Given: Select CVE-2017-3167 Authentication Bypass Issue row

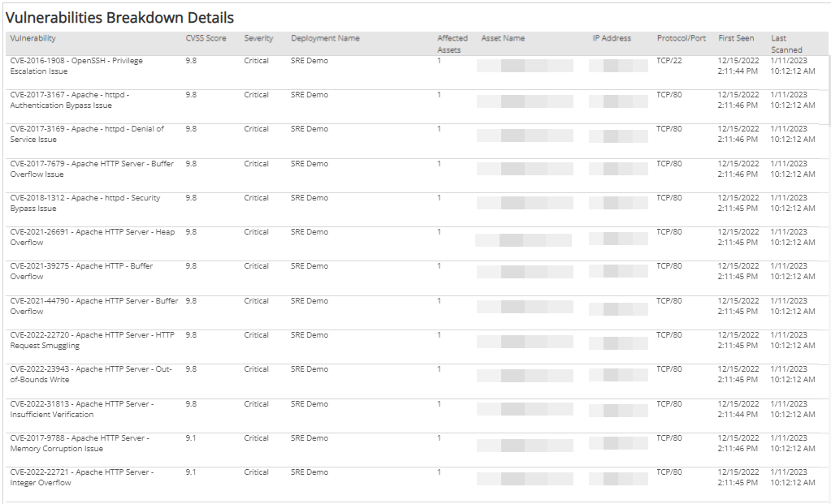Looking at the screenshot, I should pos(69,100).
